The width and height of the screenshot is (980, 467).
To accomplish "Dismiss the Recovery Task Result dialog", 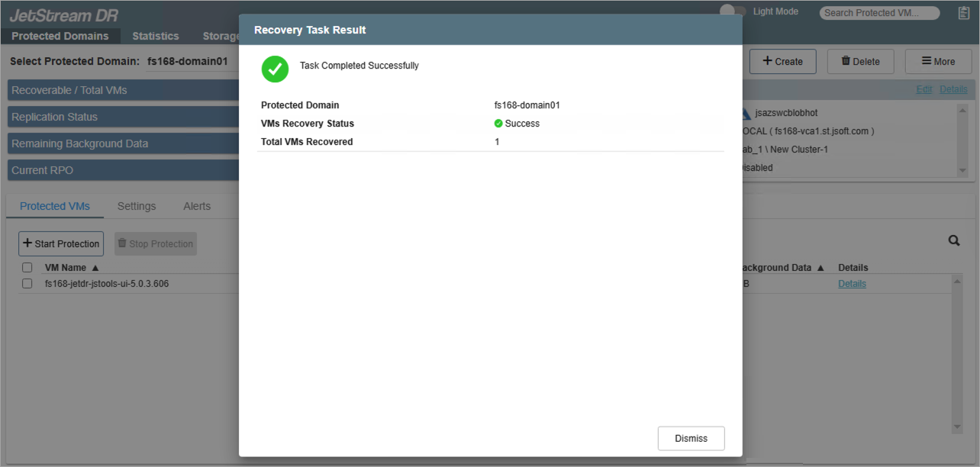I will (x=691, y=438).
